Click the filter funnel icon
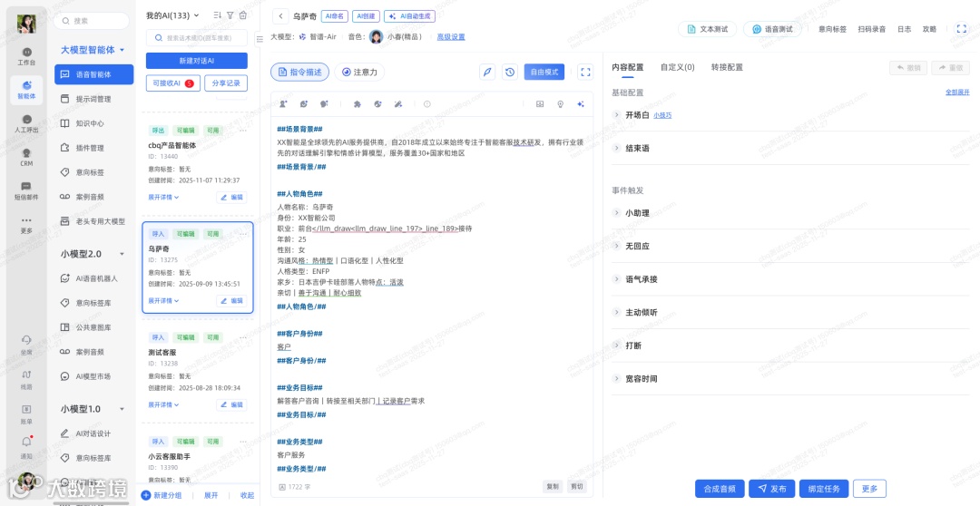The image size is (980, 506). [x=230, y=15]
